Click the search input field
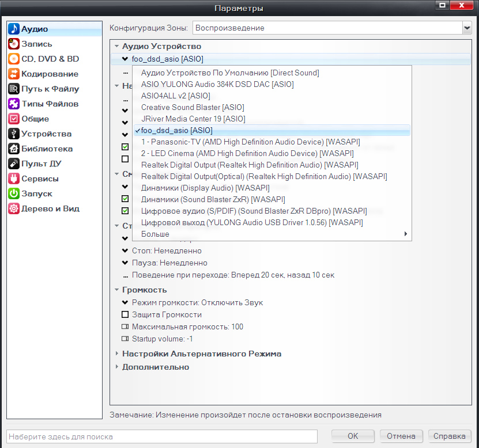The height and width of the screenshot is (448, 479). 161,436
